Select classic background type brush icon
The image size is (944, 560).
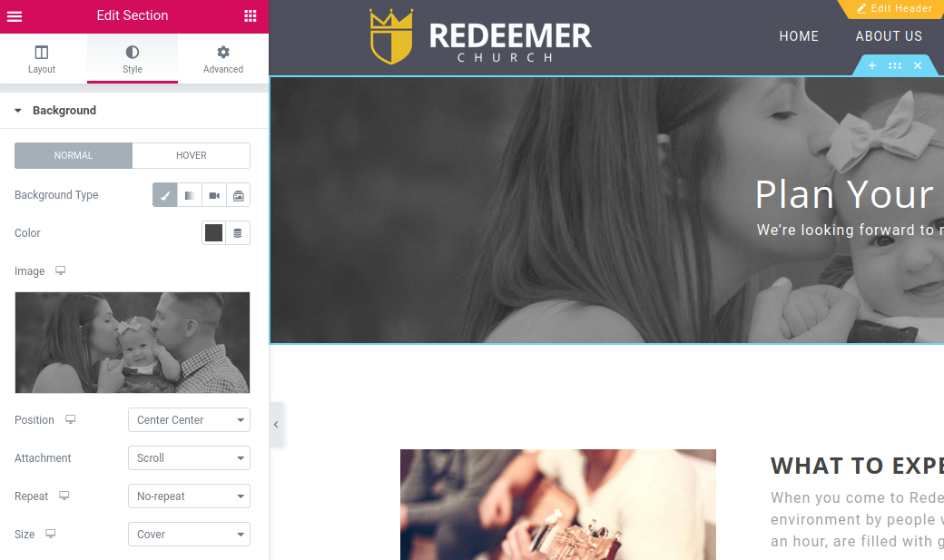coord(165,195)
